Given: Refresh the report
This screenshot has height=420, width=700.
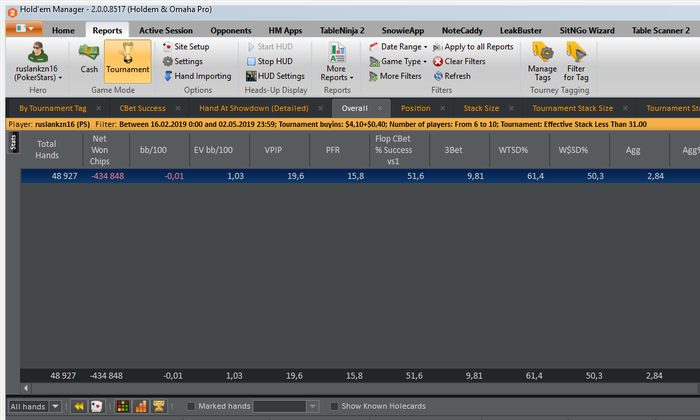Looking at the screenshot, I should point(452,76).
